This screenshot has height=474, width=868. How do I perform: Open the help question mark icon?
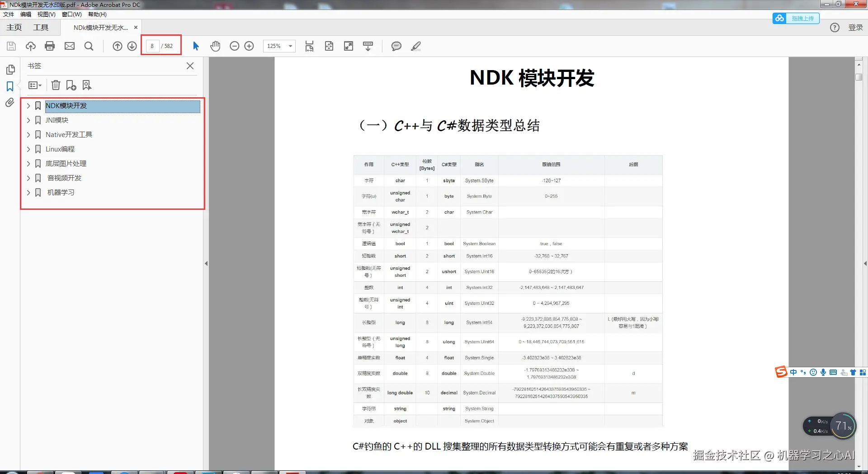click(x=835, y=28)
